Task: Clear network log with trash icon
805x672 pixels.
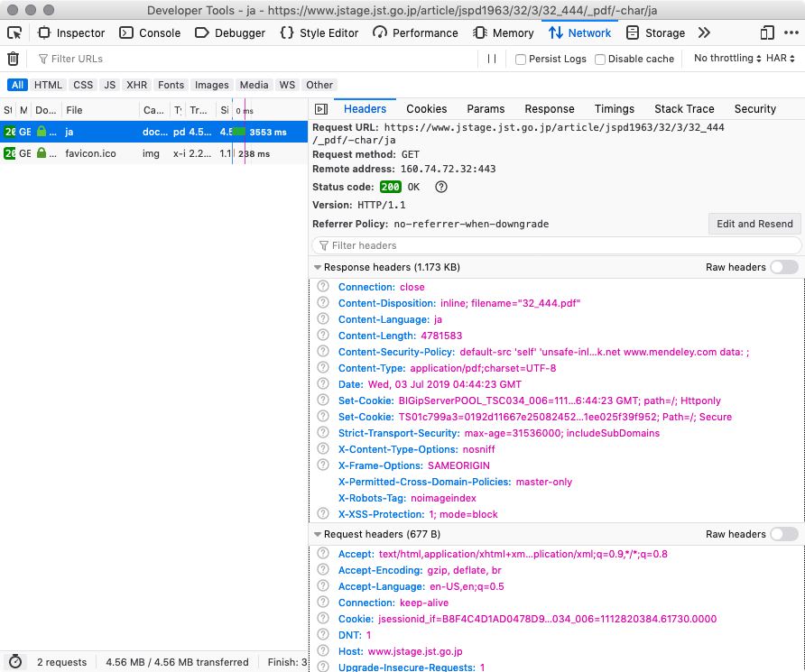Action: pos(14,59)
